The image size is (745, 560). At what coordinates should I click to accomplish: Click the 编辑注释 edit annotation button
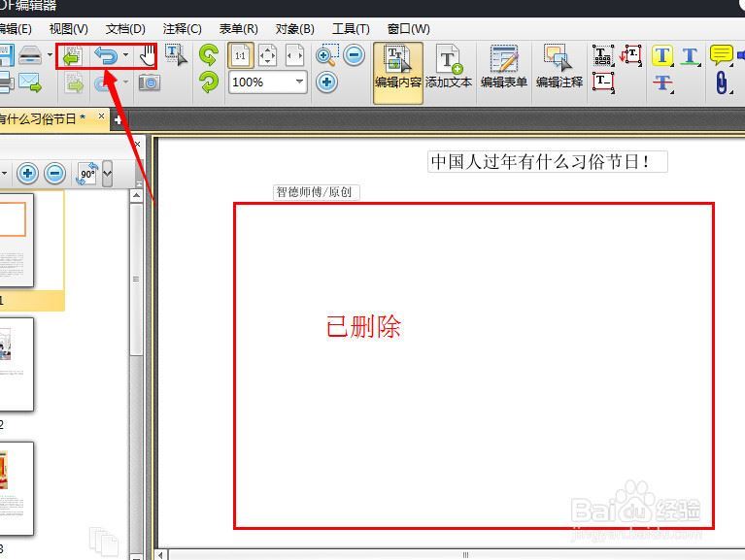click(x=559, y=67)
